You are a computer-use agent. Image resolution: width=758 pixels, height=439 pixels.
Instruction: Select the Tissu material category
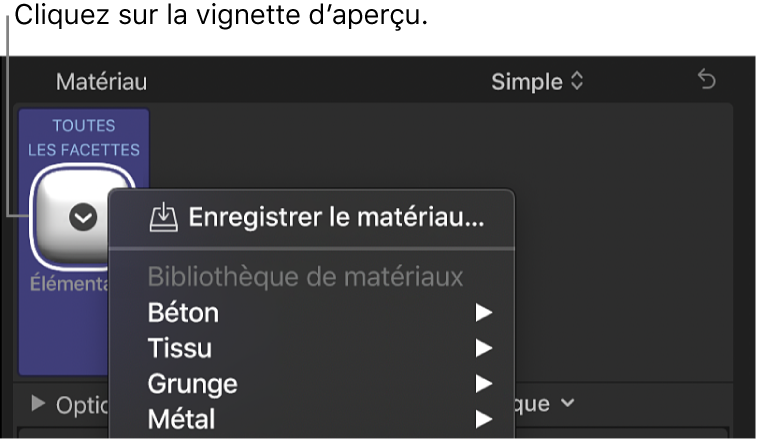click(180, 349)
